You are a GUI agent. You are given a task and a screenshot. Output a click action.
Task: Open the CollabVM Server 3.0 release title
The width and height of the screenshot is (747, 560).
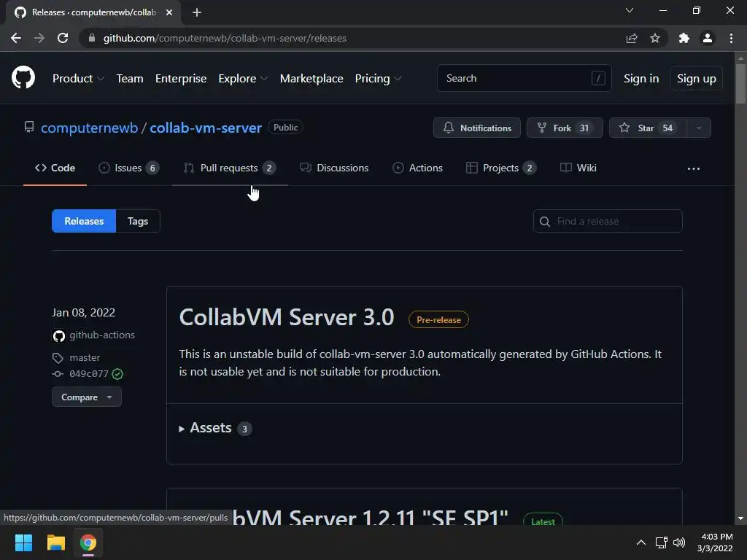click(x=287, y=317)
